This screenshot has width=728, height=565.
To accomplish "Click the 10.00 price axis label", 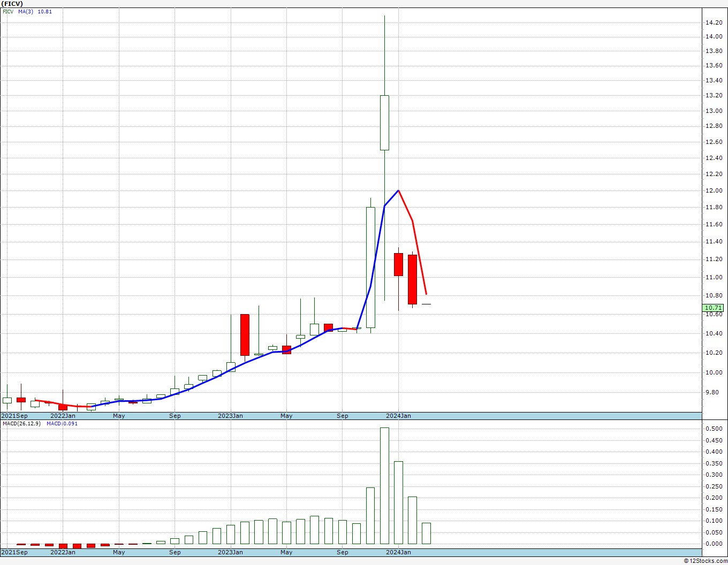I will pyautogui.click(x=714, y=373).
